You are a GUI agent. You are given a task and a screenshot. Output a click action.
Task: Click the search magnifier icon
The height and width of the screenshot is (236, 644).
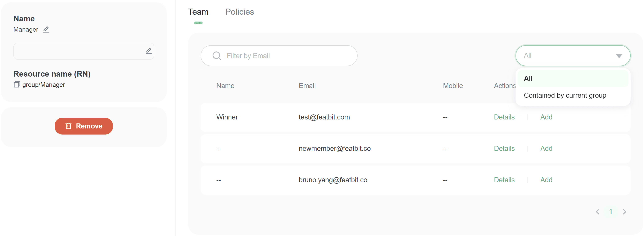tap(217, 55)
